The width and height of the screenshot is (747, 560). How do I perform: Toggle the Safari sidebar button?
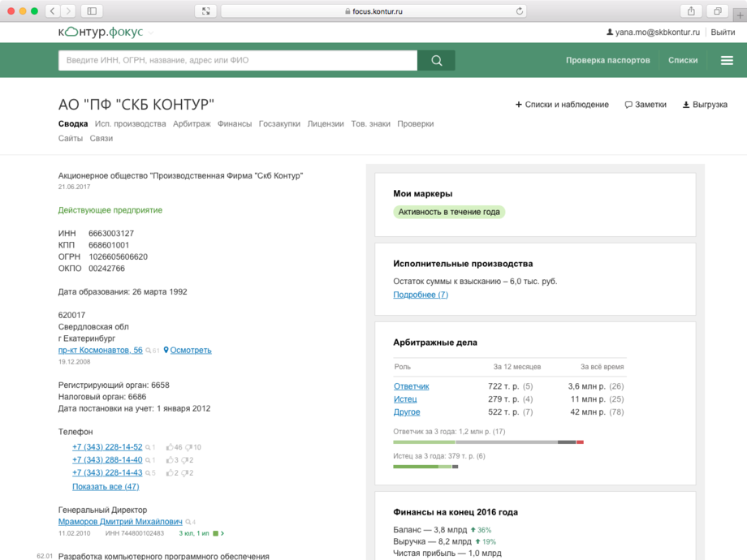click(x=92, y=11)
